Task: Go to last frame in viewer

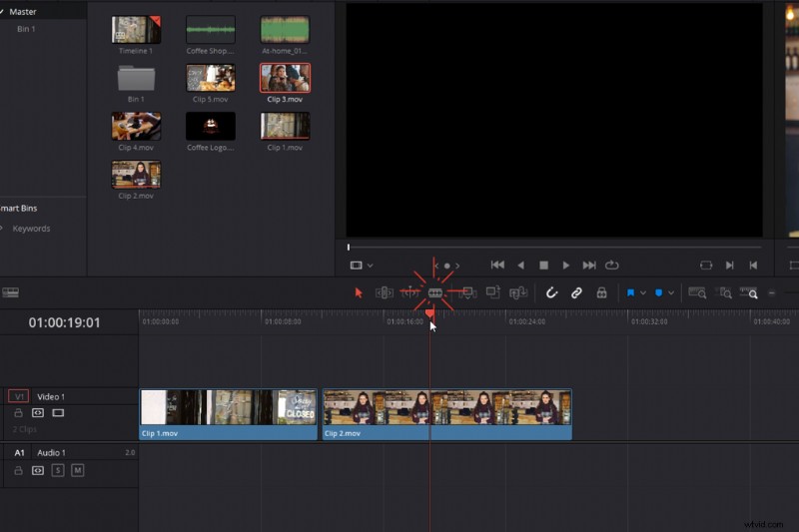Action: 589,265
